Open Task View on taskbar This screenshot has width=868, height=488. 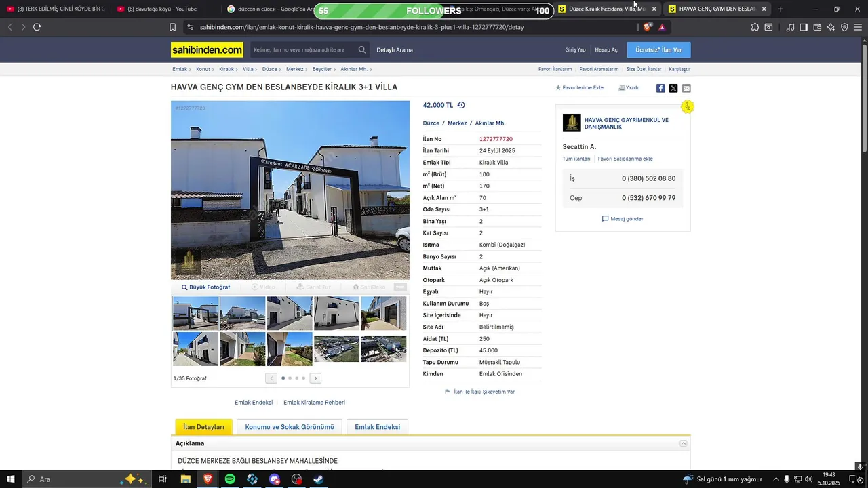(x=162, y=479)
